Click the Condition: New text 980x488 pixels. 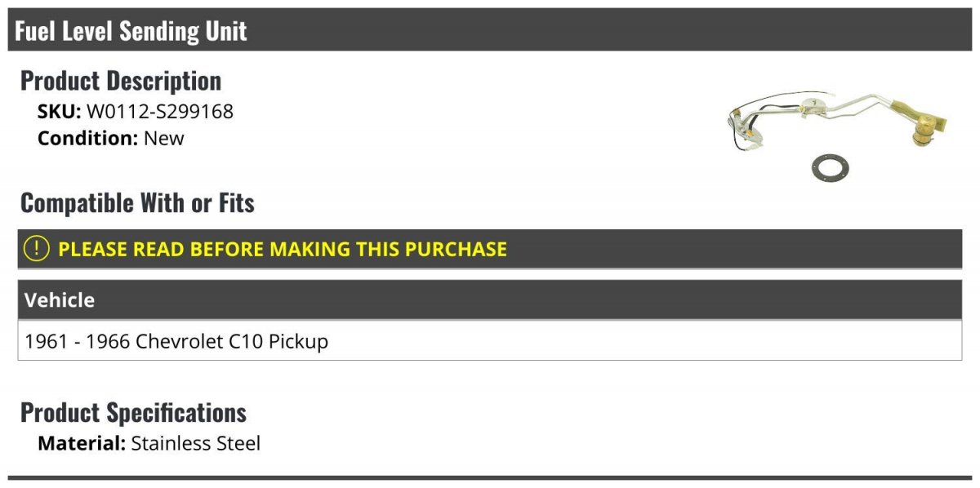tap(111, 138)
